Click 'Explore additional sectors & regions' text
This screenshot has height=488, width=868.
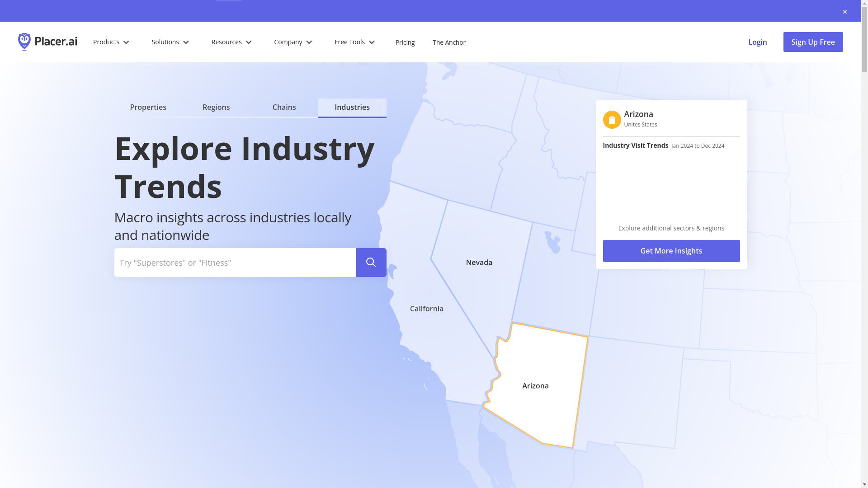[x=671, y=228]
